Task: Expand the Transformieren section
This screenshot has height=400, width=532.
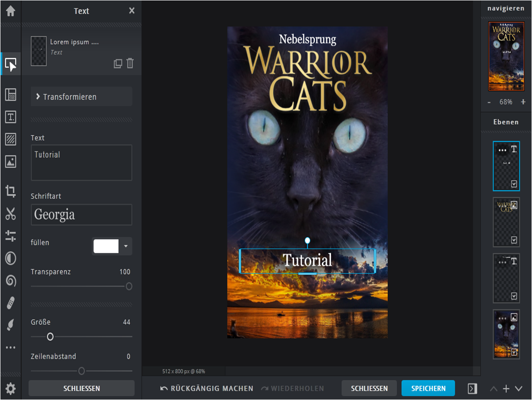Action: coord(82,97)
